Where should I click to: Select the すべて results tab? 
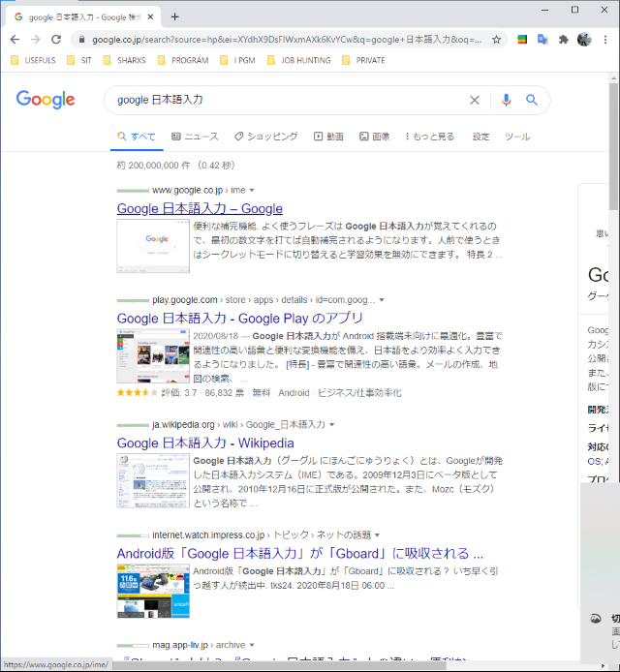coord(137,137)
